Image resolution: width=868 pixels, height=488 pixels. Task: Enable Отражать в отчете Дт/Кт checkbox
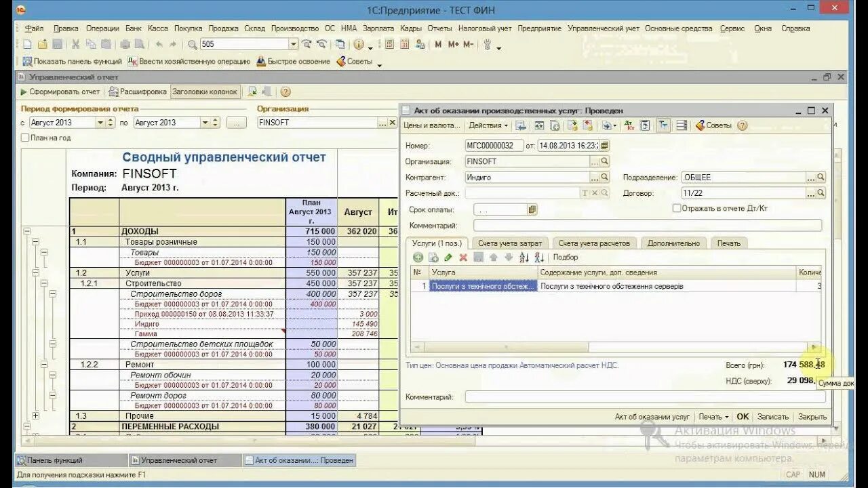coord(676,208)
